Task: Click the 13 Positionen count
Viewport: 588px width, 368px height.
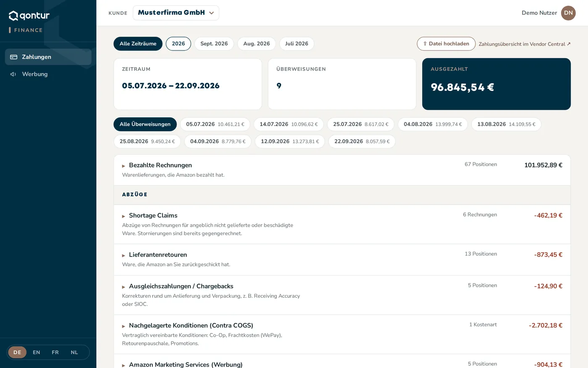Action: coord(481,254)
